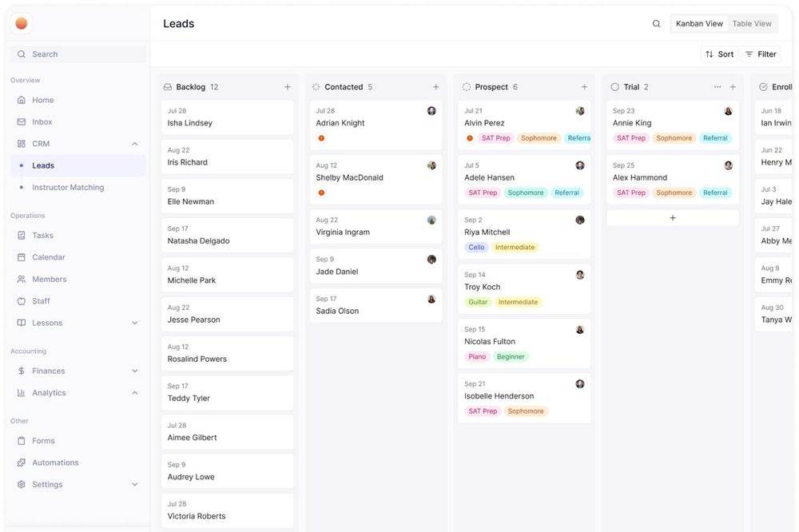Viewport: 799px width, 532px height.
Task: Click the magnifier search icon in header
Action: click(656, 24)
